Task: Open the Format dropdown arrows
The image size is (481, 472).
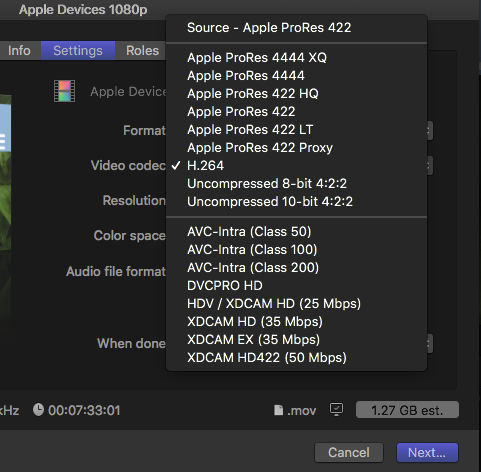Action: point(429,130)
